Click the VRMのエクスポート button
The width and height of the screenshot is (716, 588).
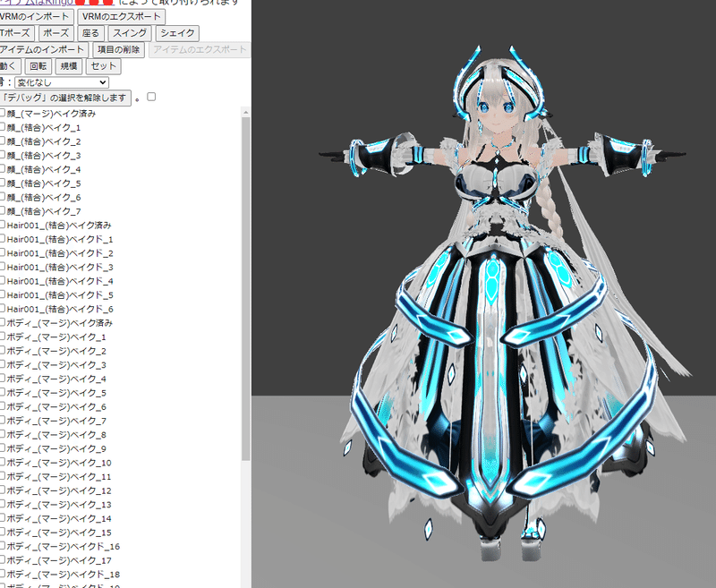[122, 17]
